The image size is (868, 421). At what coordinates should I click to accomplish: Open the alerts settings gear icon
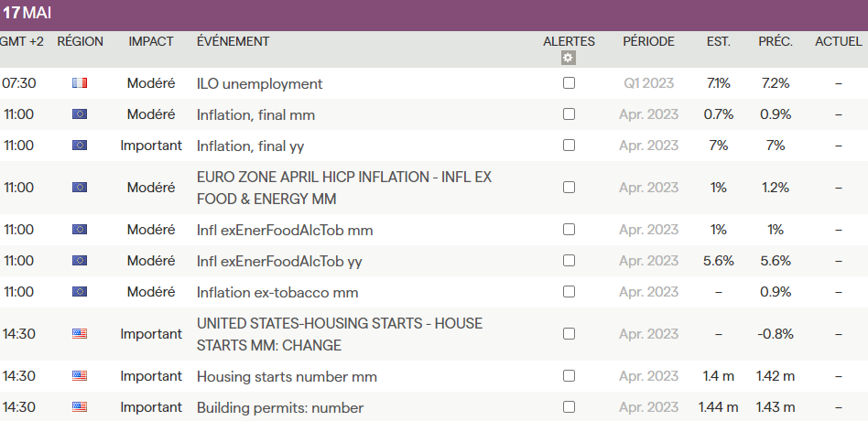[569, 58]
